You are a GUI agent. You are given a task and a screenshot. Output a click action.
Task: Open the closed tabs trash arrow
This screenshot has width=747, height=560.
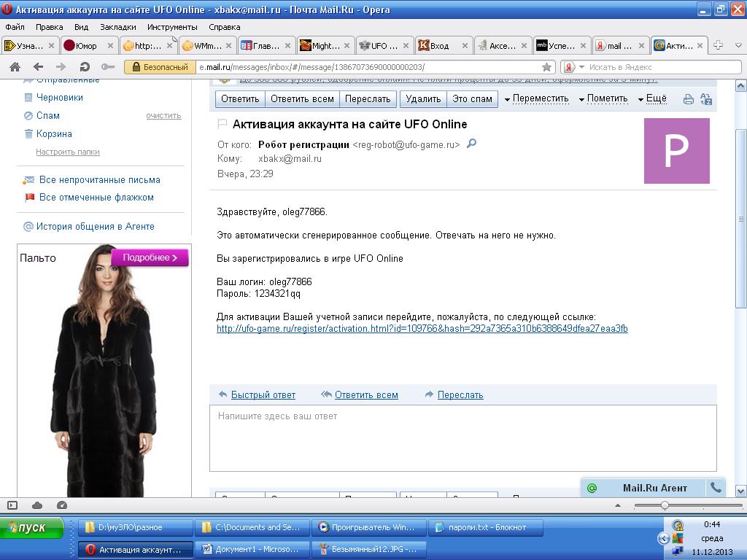[738, 46]
